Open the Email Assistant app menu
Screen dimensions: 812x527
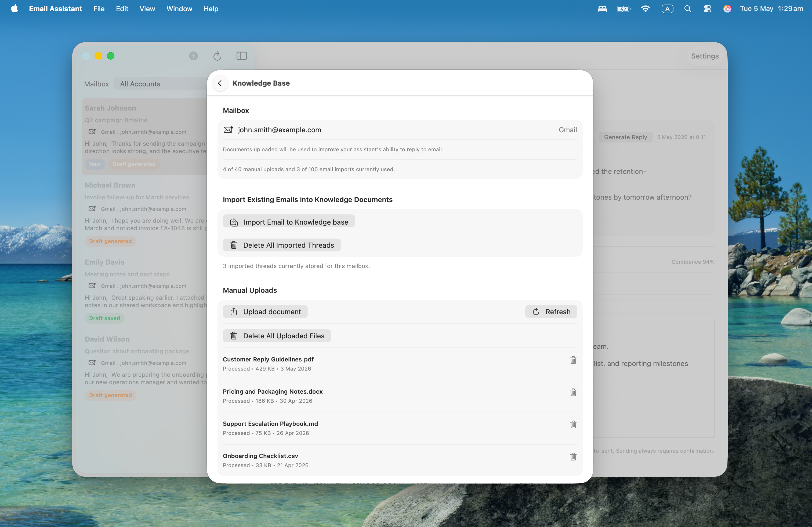coord(55,9)
